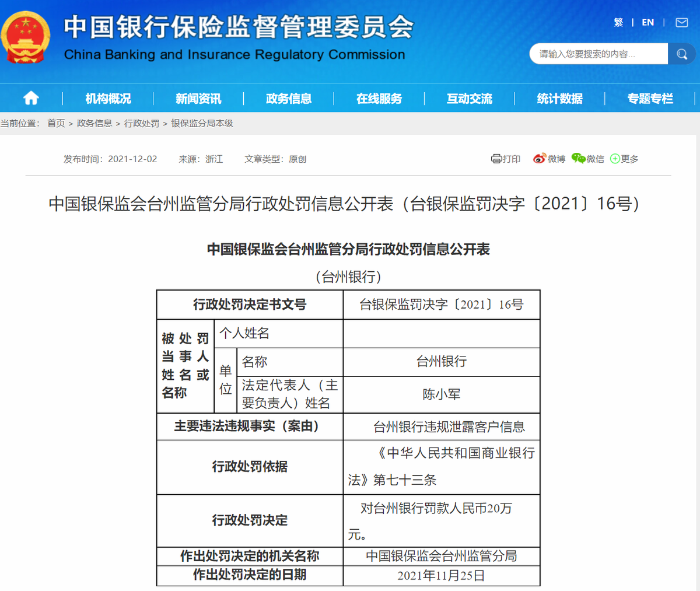Screen dimensions: 700x591
Task: Click the 台州银行 name cell
Action: 442,362
